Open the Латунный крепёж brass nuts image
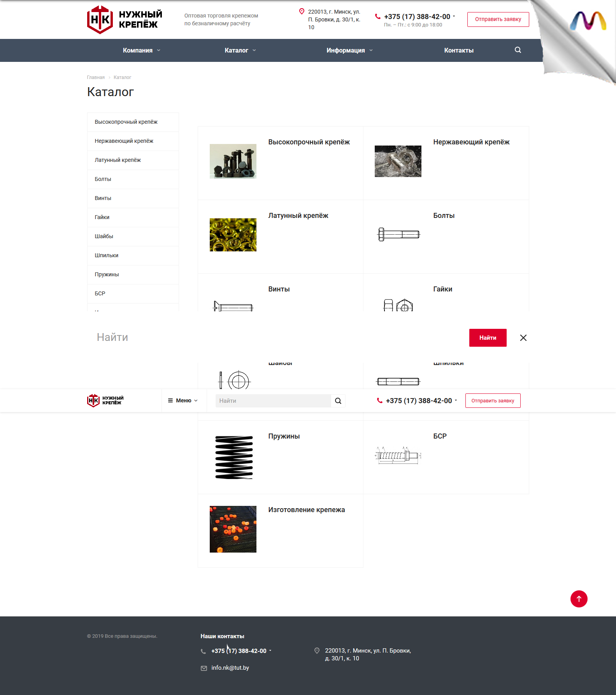 233,235
